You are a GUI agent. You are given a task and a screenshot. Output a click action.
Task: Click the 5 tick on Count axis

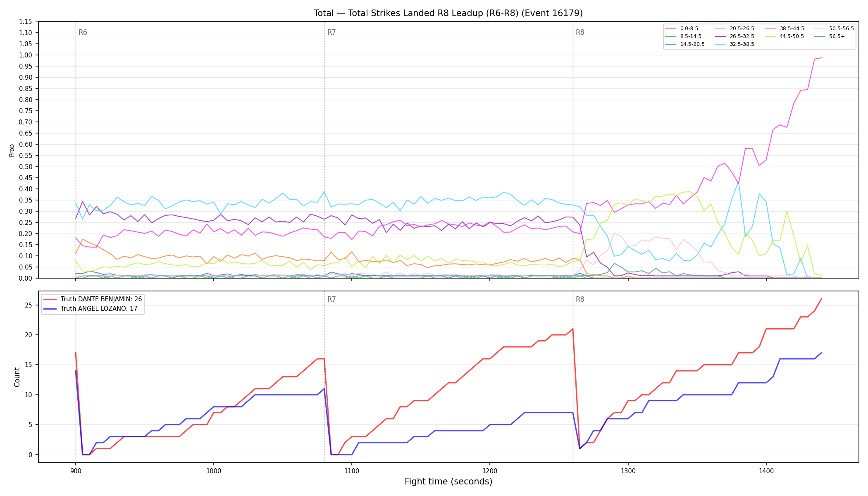(31, 424)
